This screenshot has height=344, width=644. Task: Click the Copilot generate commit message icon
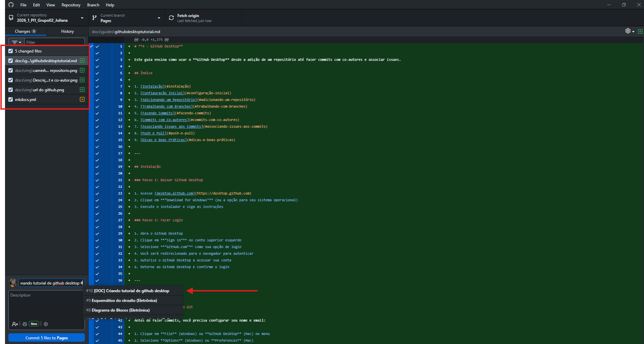tap(25, 324)
